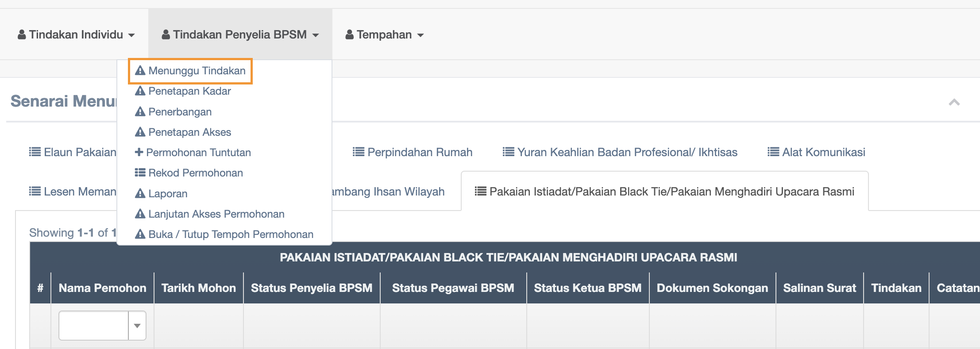980x349 pixels.
Task: Choose Penetapan Akses from the menu
Action: tap(189, 132)
